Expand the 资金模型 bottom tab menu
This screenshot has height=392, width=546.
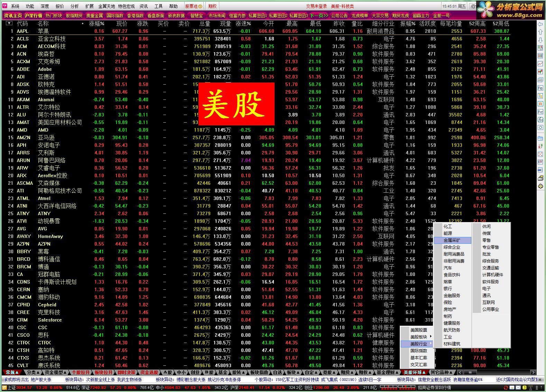(56, 372)
